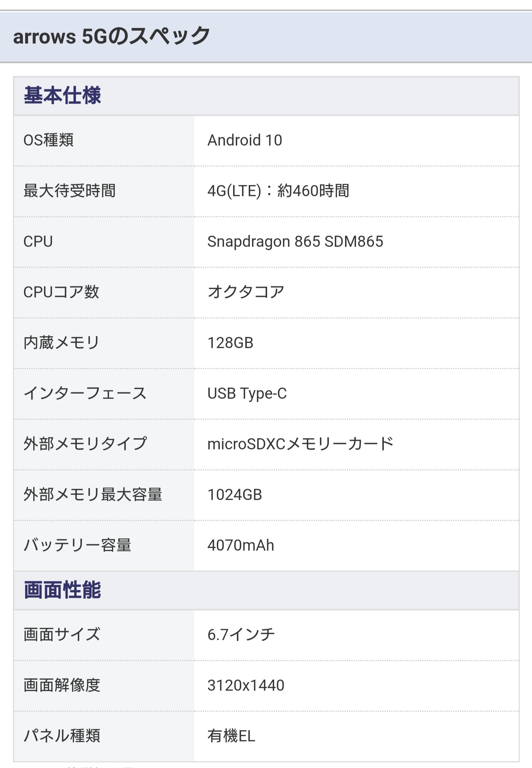Click the "1024GB" maximum capacity value
This screenshot has height=768, width=532.
tap(235, 495)
